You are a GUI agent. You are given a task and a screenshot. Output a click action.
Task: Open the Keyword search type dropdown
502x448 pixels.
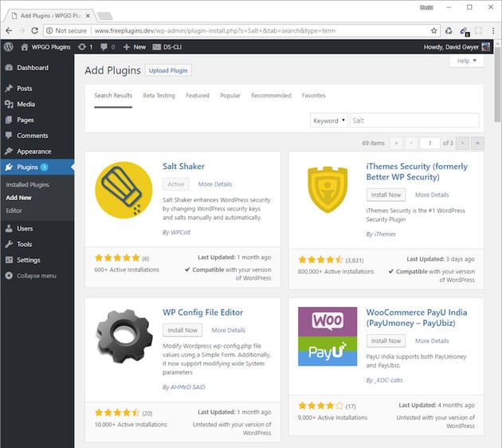click(x=329, y=120)
